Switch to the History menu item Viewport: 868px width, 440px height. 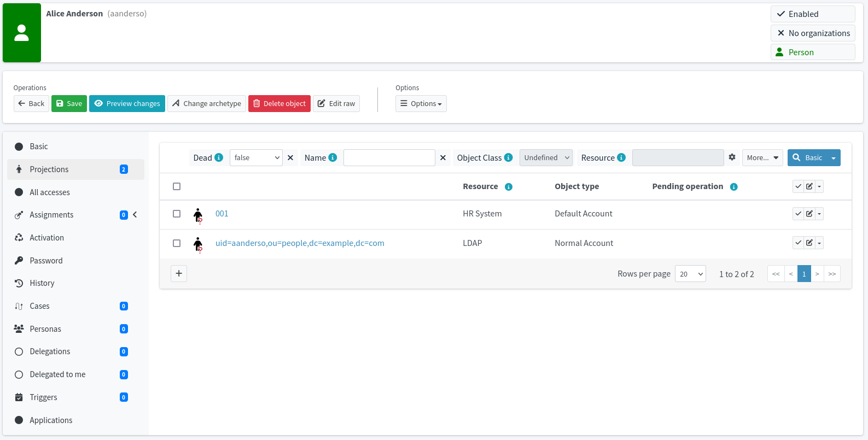42,283
